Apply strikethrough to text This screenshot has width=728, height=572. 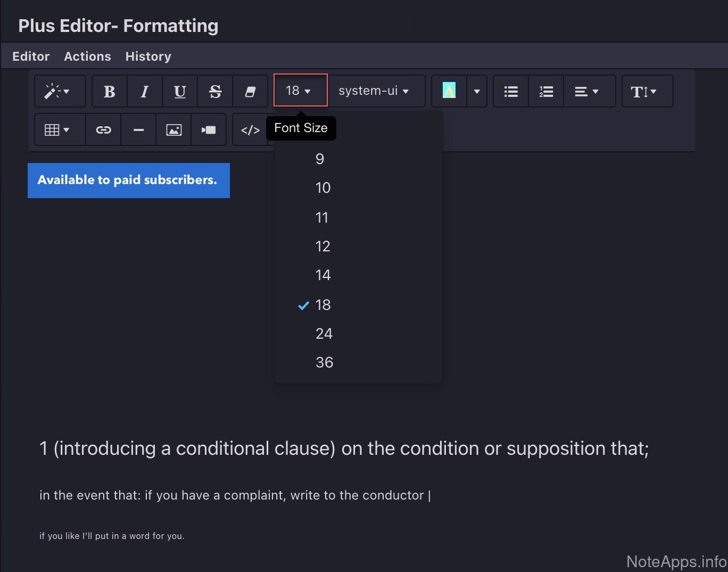215,92
